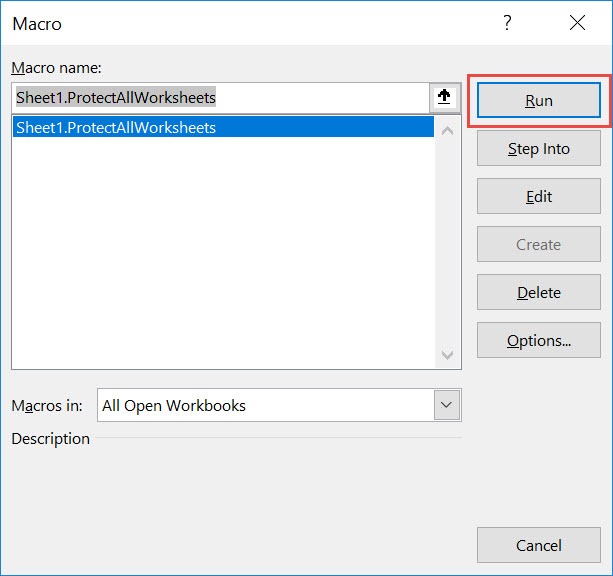Select the All Open Workbooks combo box
The image size is (613, 576).
click(x=279, y=405)
